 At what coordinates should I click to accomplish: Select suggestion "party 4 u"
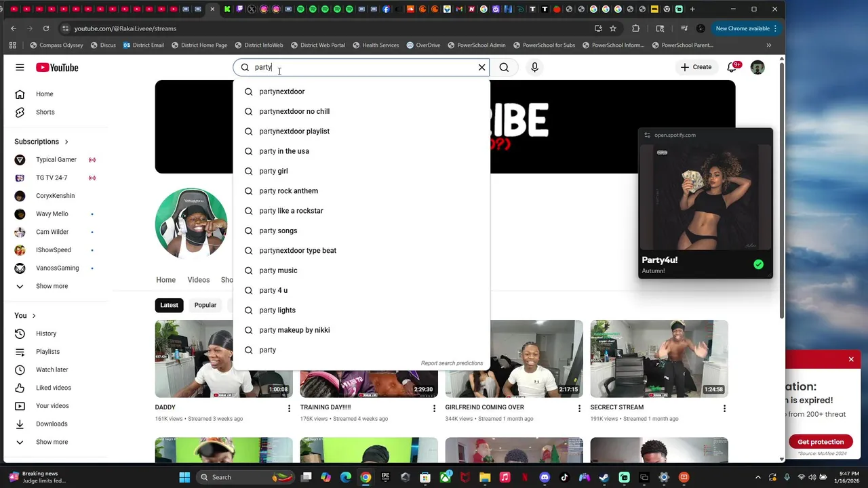point(361,290)
